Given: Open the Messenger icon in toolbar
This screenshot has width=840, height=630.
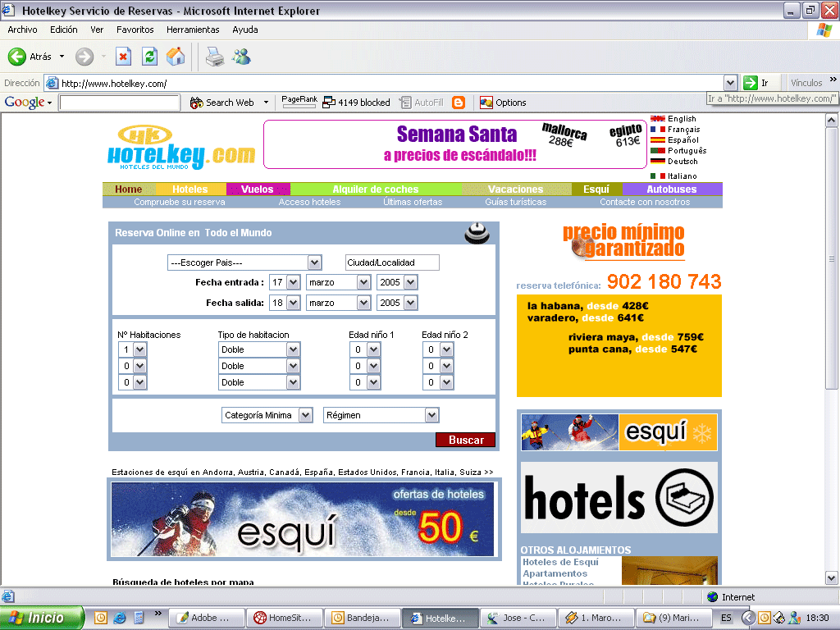Looking at the screenshot, I should click(241, 57).
